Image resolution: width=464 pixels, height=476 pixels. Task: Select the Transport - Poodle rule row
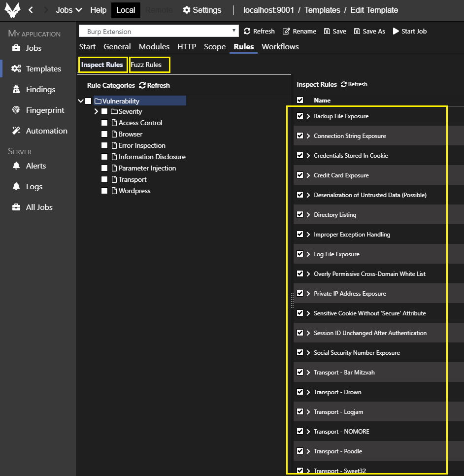tap(378, 451)
